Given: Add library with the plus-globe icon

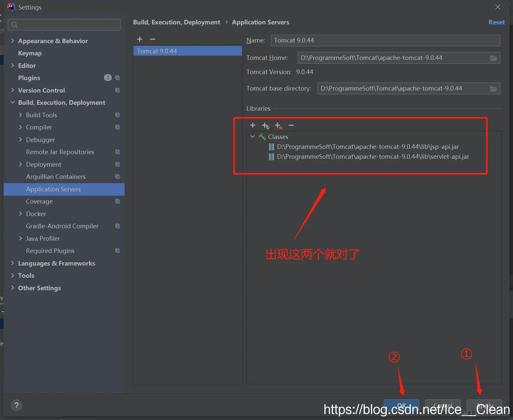Looking at the screenshot, I should [266, 126].
